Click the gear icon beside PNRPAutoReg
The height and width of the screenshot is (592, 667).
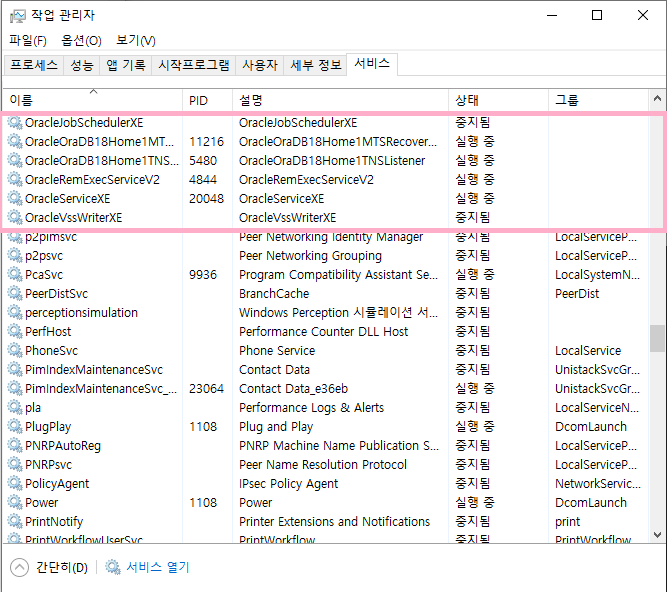point(15,446)
